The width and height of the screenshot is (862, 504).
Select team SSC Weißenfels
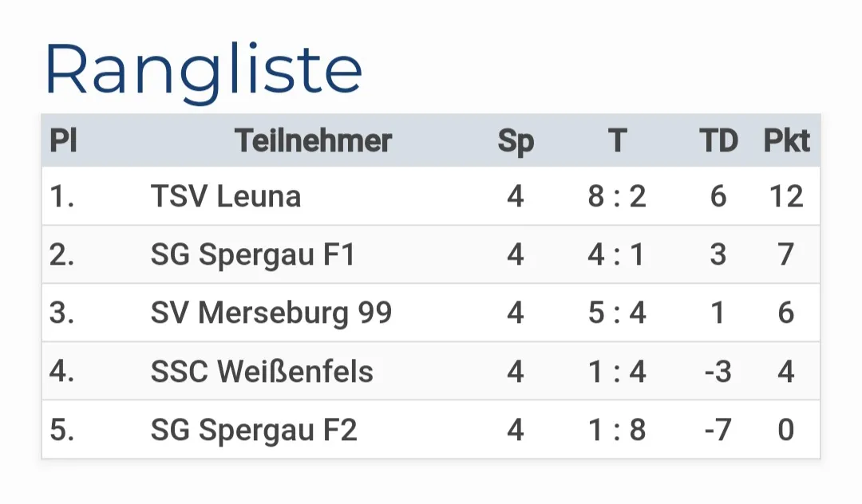point(263,371)
